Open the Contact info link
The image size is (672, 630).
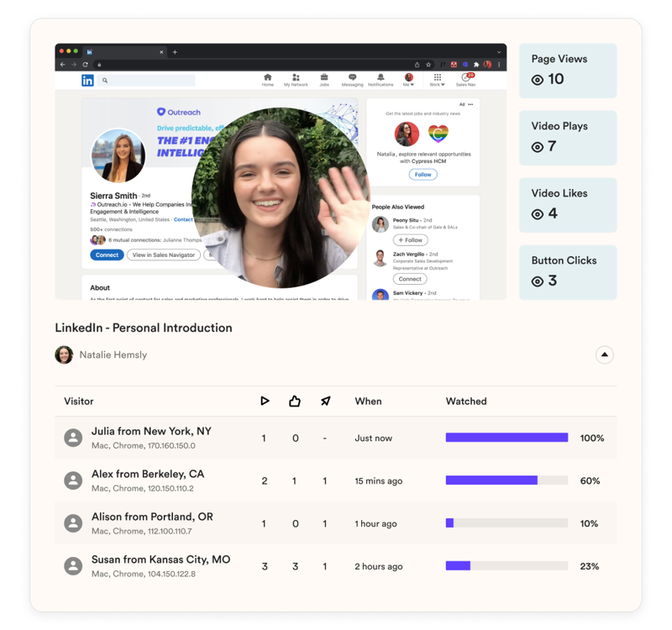(x=183, y=219)
